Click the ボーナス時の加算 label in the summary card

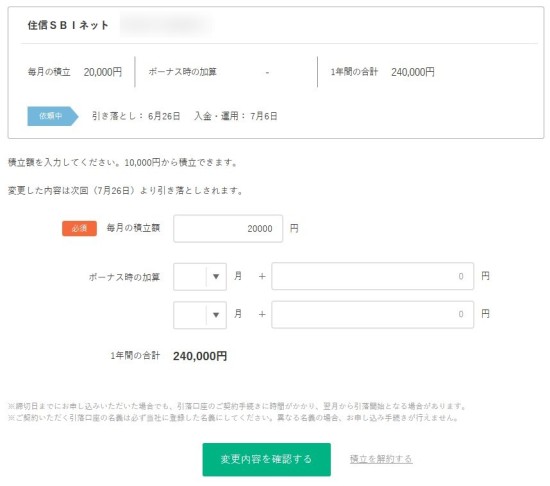click(182, 72)
